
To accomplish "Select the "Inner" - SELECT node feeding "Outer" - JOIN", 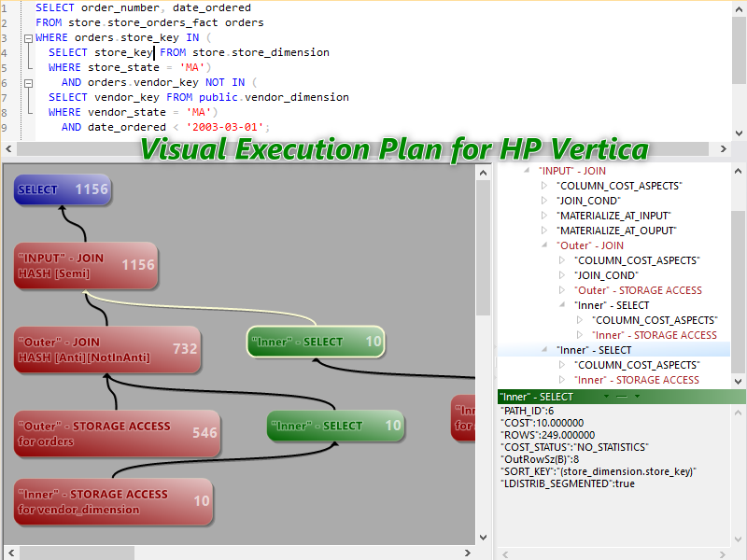I will pos(335,426).
